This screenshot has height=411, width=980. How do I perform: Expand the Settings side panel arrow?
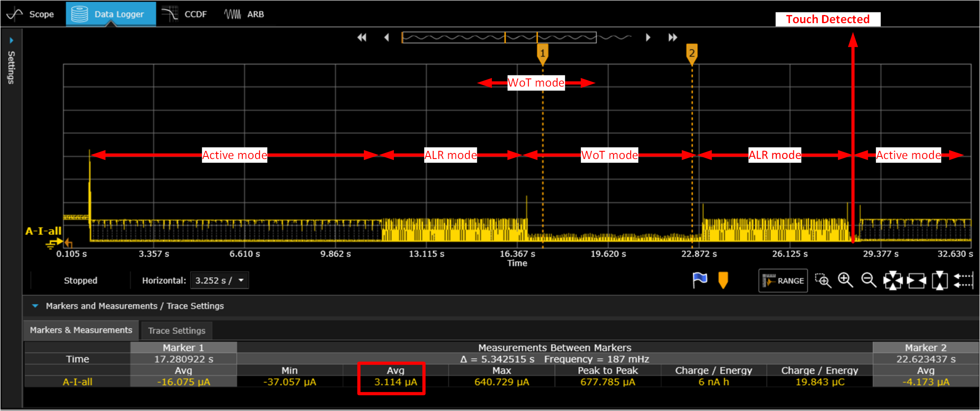(x=12, y=40)
